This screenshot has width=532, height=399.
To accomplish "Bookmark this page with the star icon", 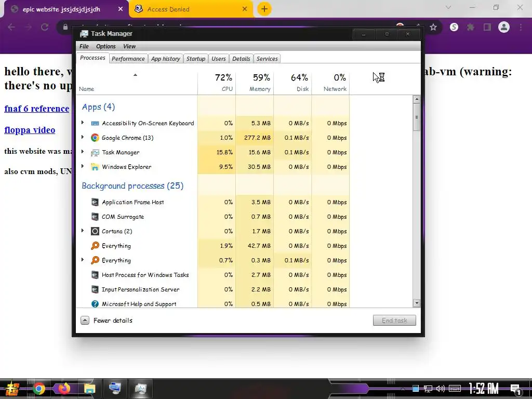I will tap(433, 27).
